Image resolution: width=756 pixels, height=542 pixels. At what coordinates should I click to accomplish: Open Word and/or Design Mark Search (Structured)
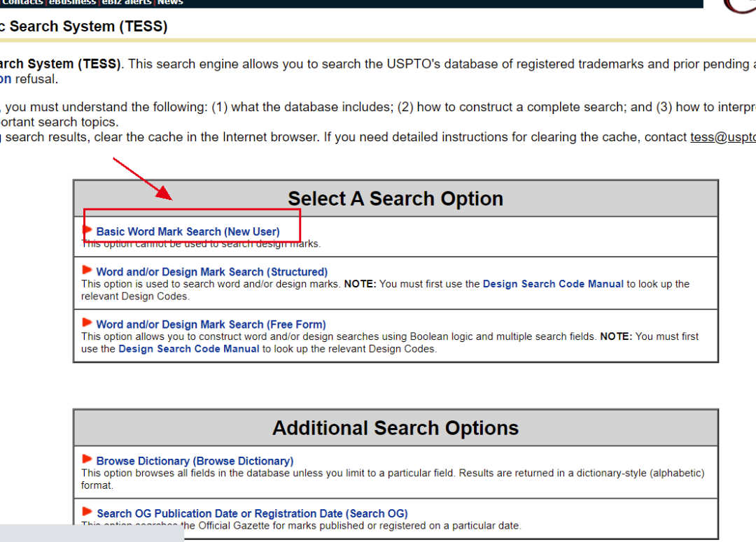coord(211,272)
